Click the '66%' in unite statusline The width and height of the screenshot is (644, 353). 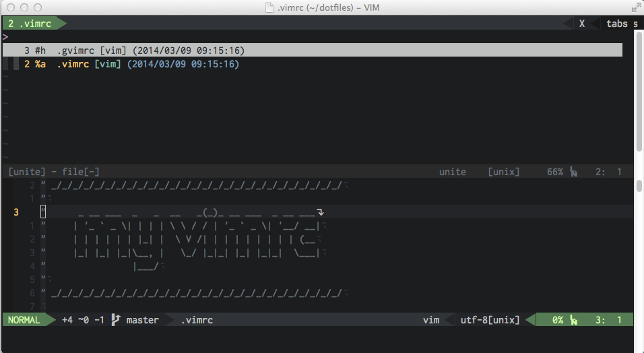click(x=555, y=172)
